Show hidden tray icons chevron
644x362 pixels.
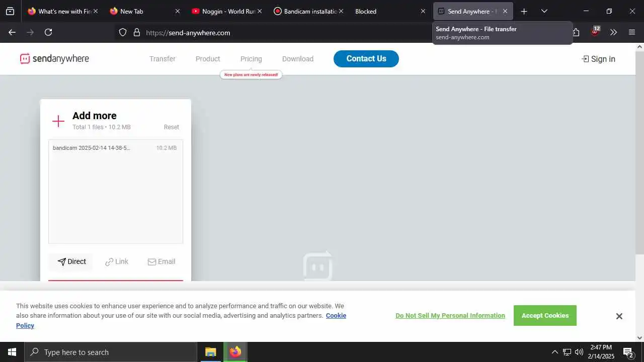tap(555, 352)
